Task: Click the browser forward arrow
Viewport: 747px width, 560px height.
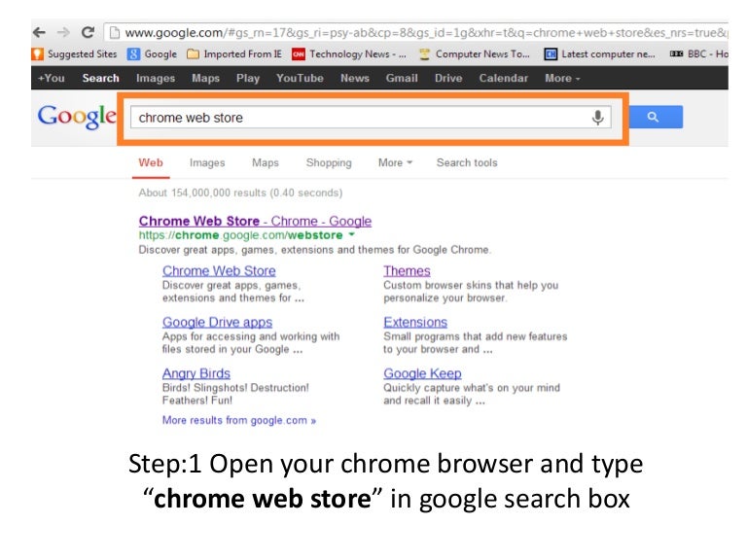Action: coord(63,32)
